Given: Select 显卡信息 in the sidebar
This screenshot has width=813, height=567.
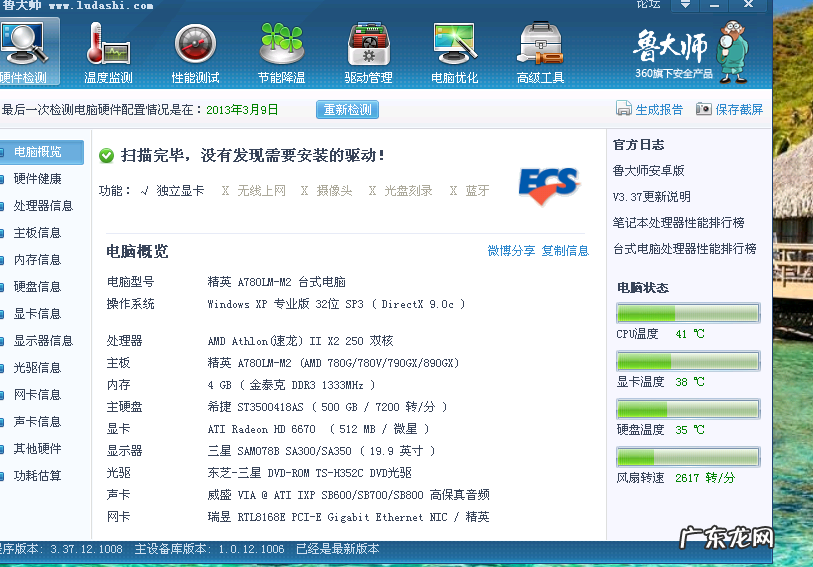Looking at the screenshot, I should (37, 314).
